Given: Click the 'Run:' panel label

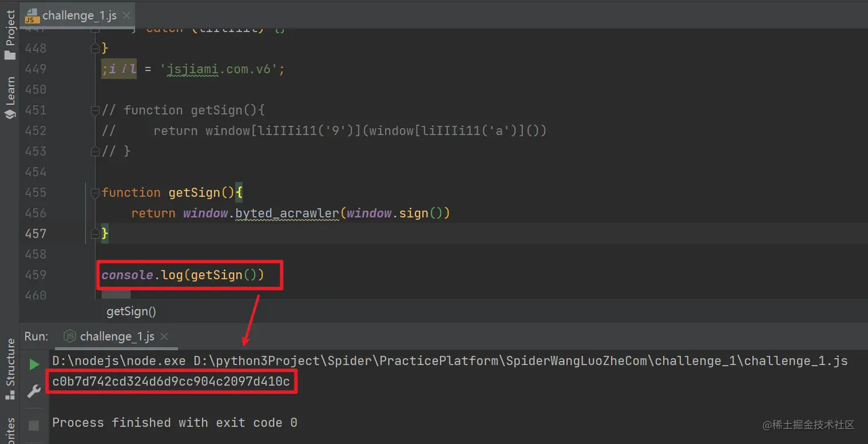Looking at the screenshot, I should pos(36,337).
